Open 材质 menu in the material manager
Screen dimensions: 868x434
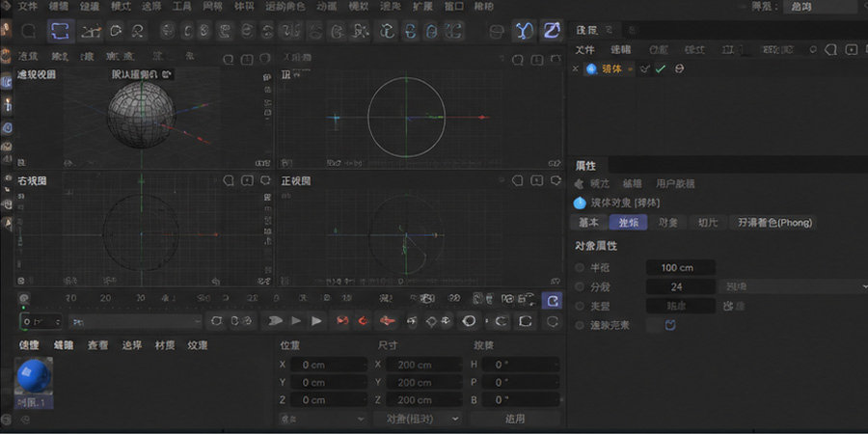pyautogui.click(x=165, y=345)
